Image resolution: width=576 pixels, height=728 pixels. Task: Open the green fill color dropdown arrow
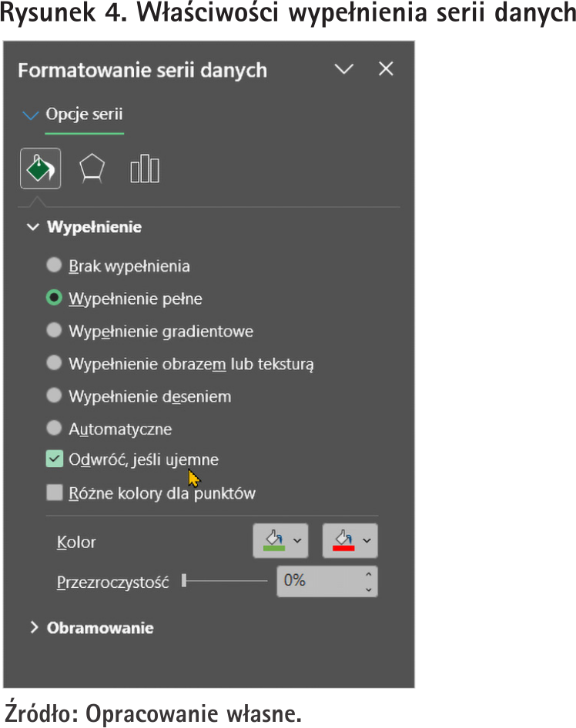(297, 541)
